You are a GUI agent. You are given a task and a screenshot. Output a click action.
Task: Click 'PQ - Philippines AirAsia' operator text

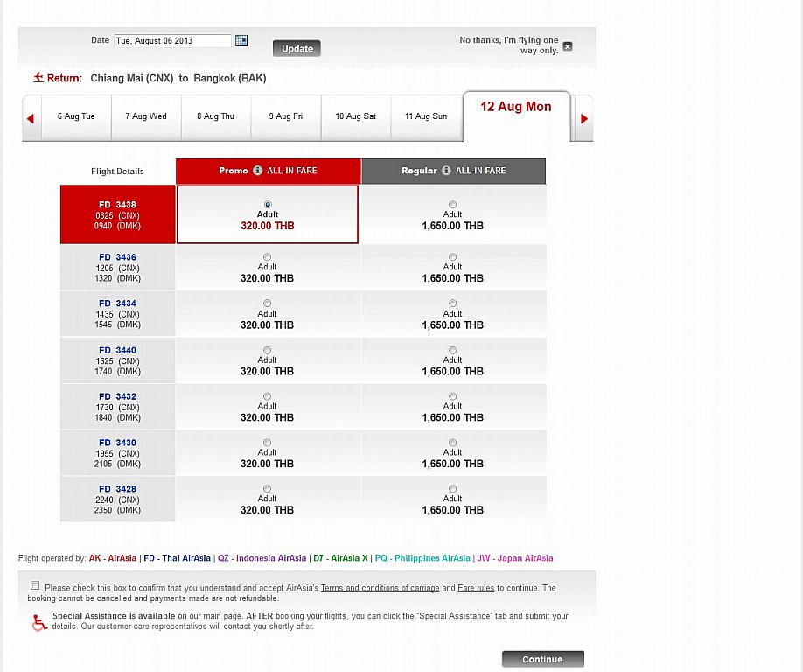[x=422, y=558]
